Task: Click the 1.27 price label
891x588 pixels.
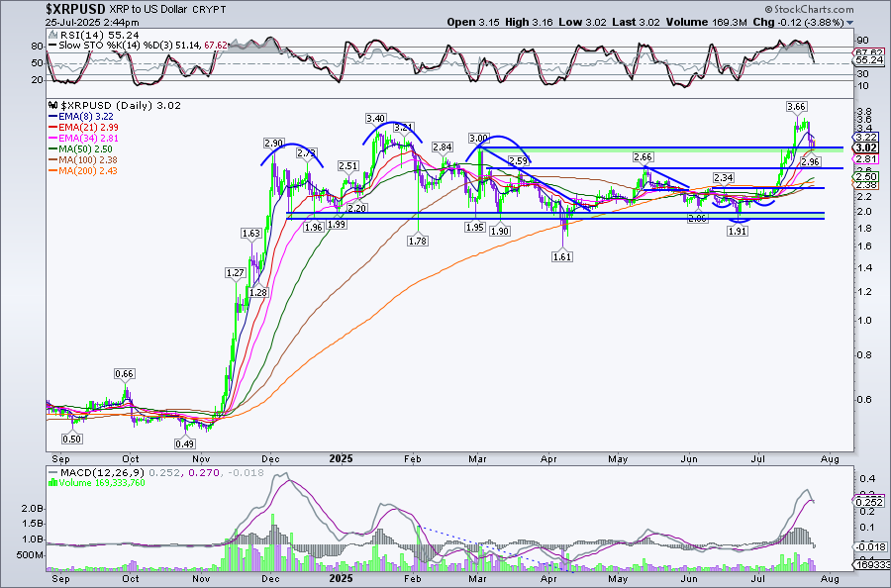Action: [x=236, y=272]
